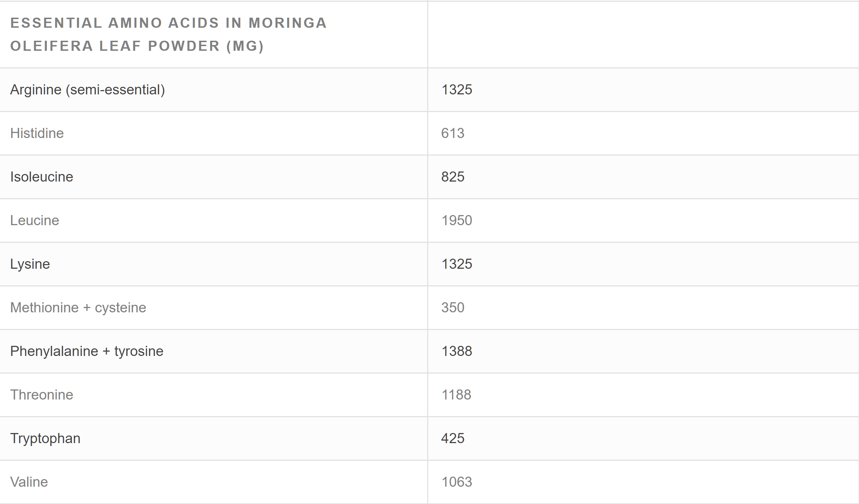Screen dimensions: 859x504
Task: Select the Arginine (semi-essential) row label
Action: tap(88, 90)
